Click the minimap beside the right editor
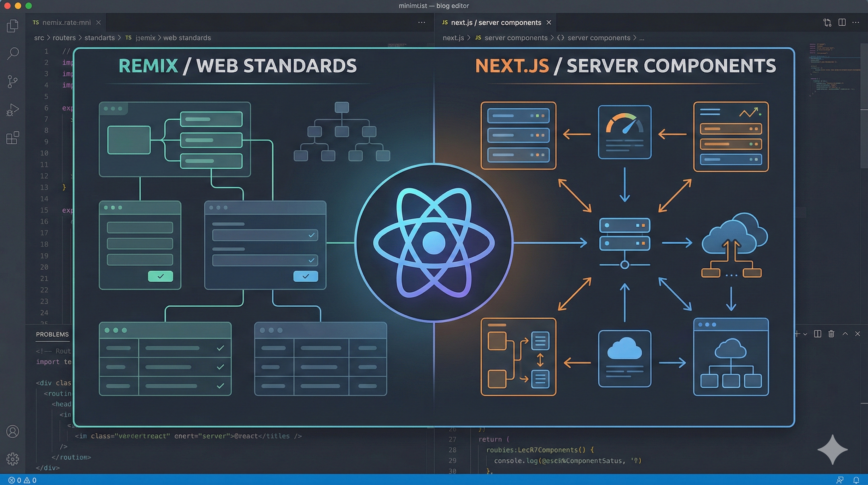The image size is (868, 485). click(x=832, y=84)
